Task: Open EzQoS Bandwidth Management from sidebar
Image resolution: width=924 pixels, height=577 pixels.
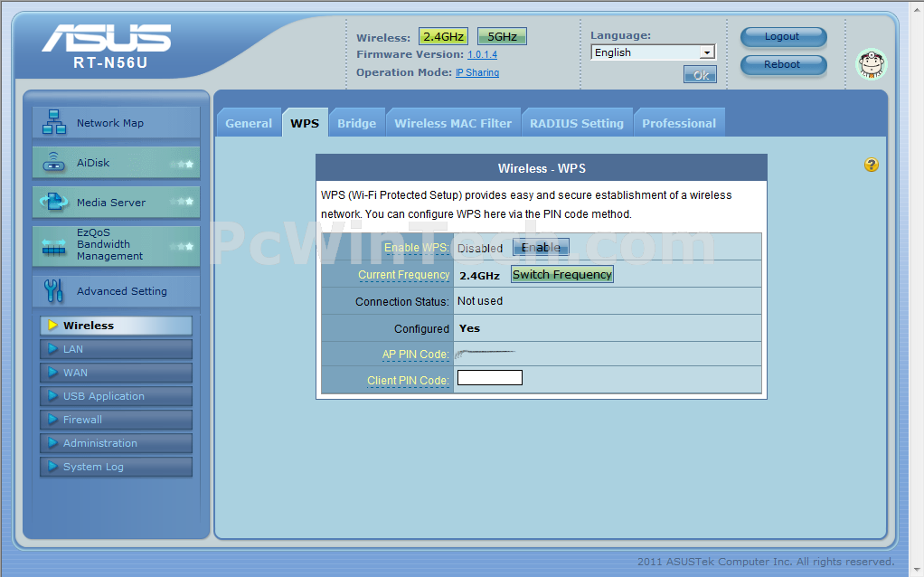Action: pos(116,244)
